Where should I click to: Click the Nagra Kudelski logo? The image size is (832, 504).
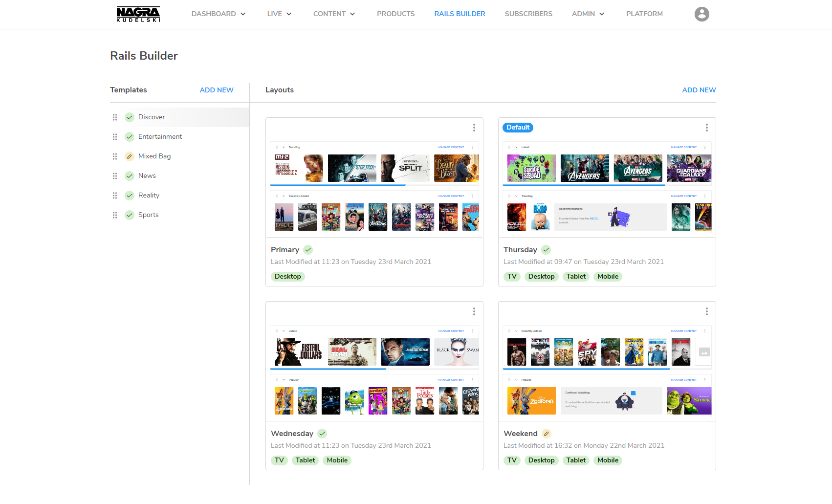pyautogui.click(x=138, y=14)
